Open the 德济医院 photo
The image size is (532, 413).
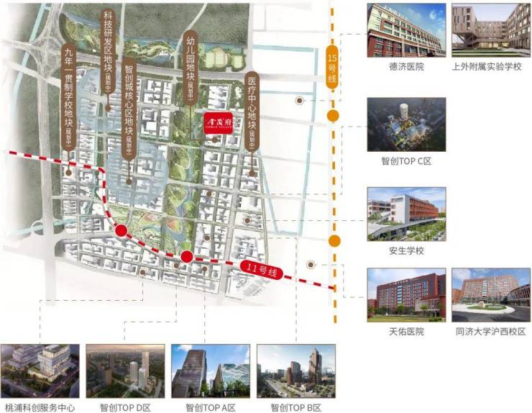406,30
